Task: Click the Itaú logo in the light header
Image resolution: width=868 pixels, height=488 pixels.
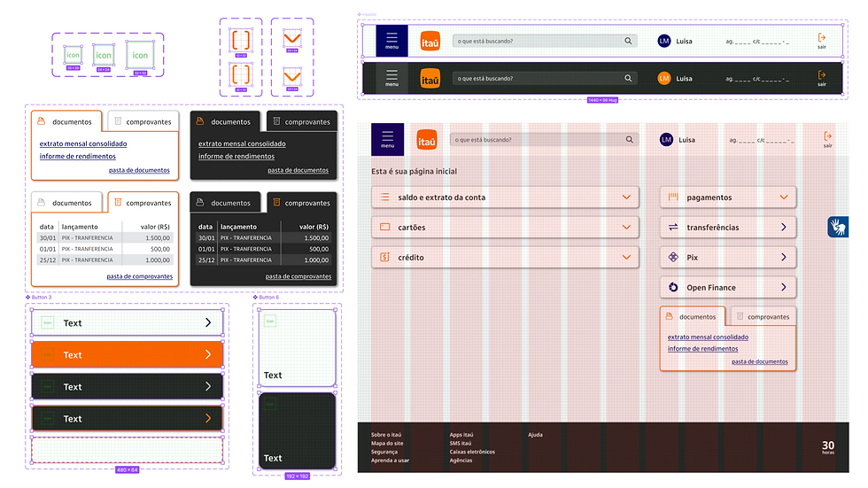Action: (430, 42)
